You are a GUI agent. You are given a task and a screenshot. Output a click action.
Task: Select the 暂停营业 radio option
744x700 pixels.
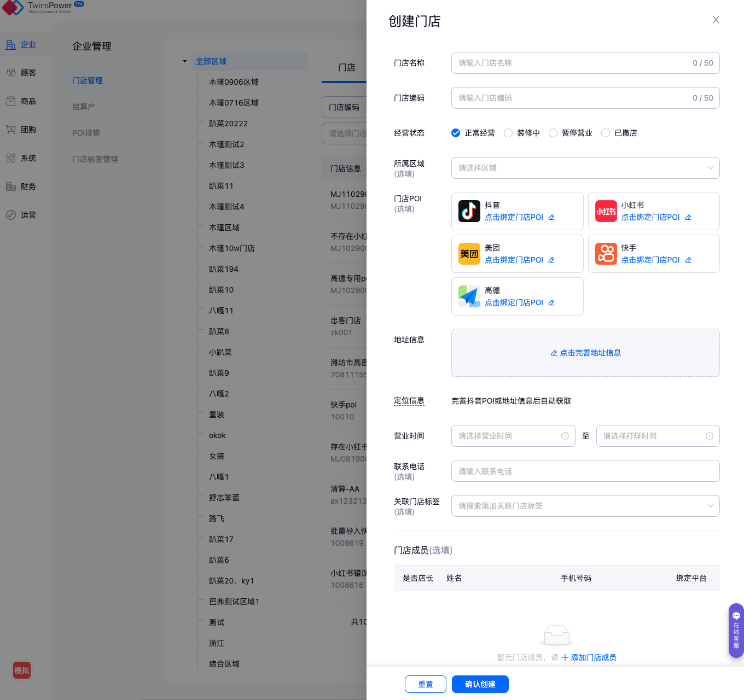553,133
